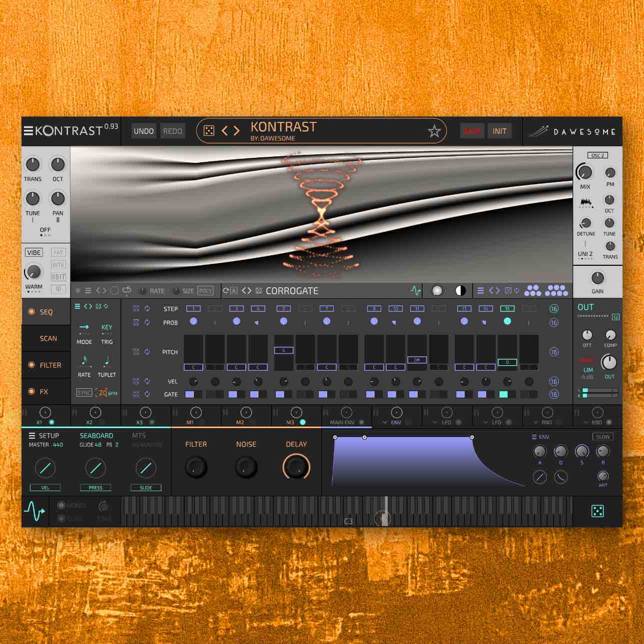Toggle the SYNC button in sequencer
This screenshot has height=644, width=644.
(x=84, y=393)
